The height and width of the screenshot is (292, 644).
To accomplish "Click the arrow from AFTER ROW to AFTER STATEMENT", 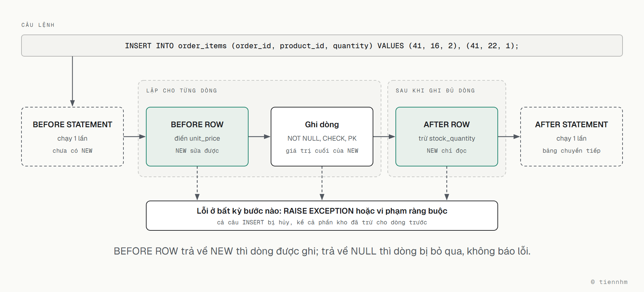I will [509, 137].
